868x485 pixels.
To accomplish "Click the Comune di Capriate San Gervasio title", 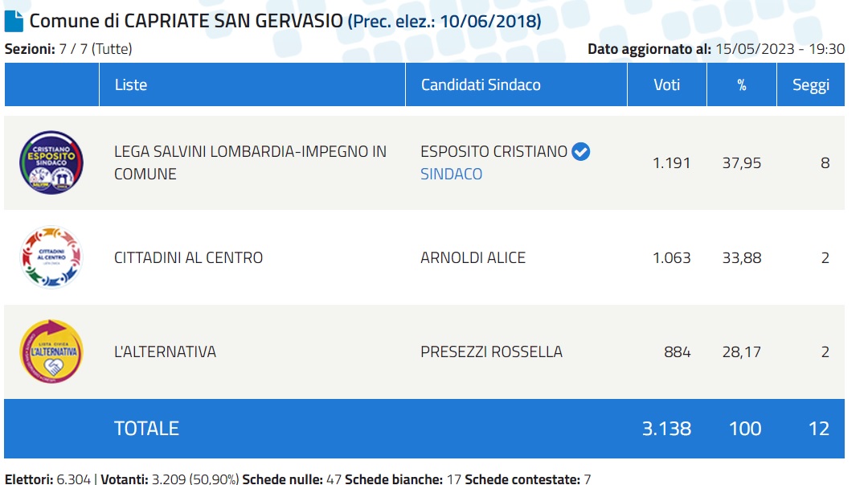I will 186,21.
